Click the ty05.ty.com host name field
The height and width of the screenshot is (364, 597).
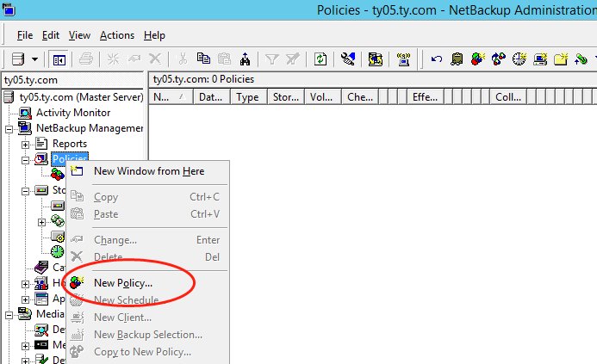point(72,80)
